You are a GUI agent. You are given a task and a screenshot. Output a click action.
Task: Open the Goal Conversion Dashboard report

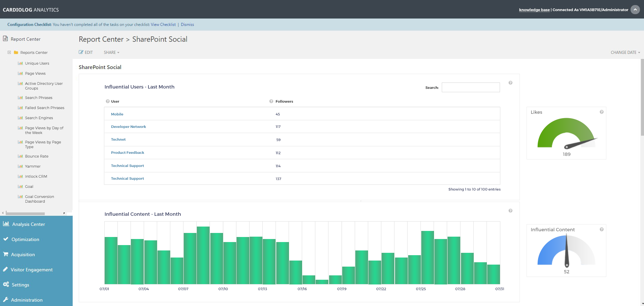[x=39, y=199]
